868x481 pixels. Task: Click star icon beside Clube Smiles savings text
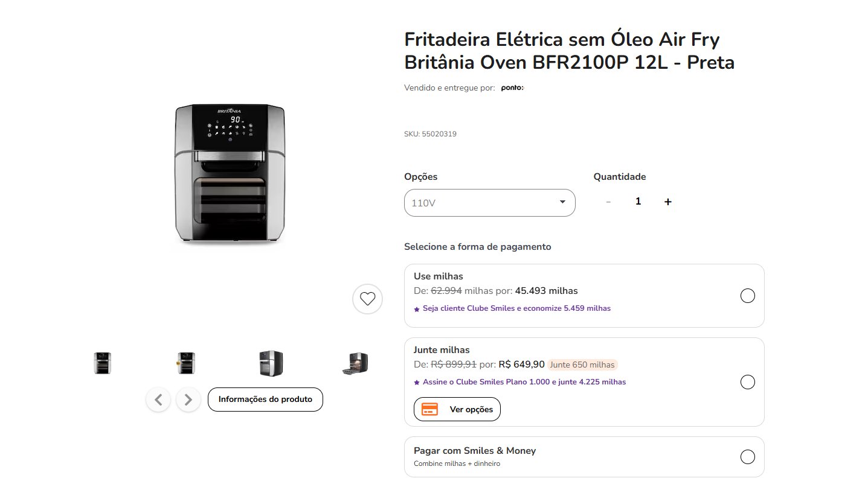click(x=417, y=309)
